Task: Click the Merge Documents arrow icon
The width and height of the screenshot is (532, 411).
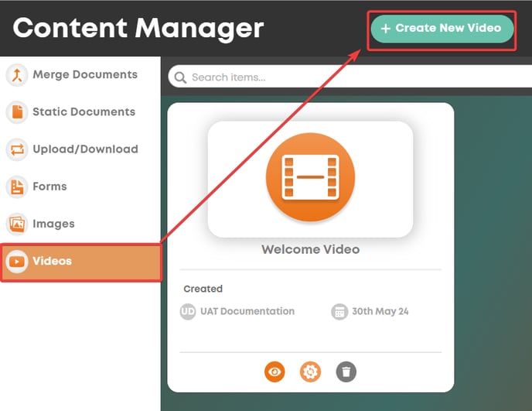Action: pyautogui.click(x=17, y=75)
